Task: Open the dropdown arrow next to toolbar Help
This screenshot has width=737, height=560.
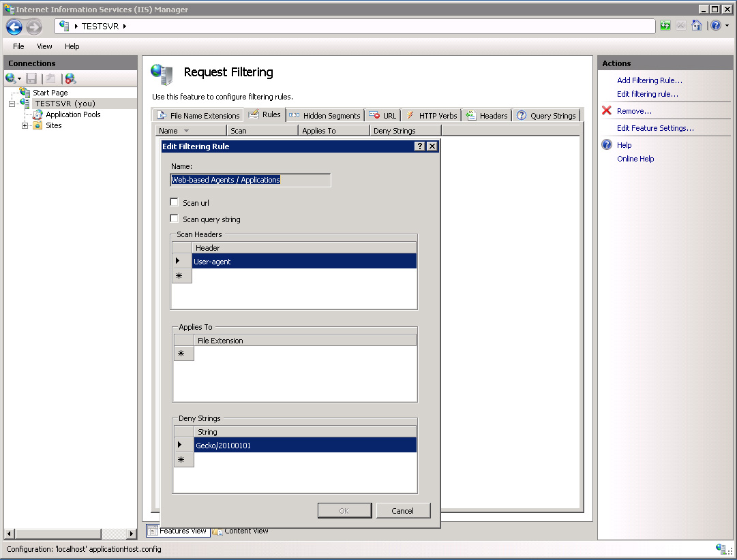Action: (727, 26)
